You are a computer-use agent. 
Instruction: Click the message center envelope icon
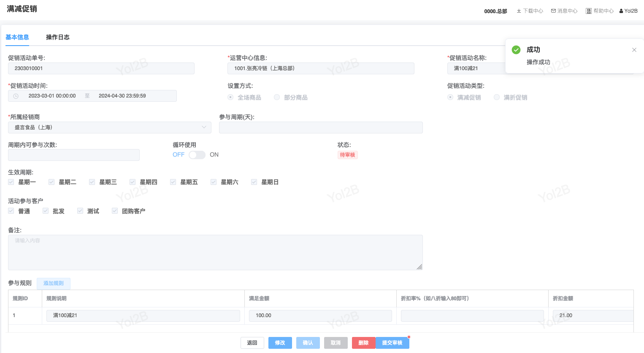(553, 11)
